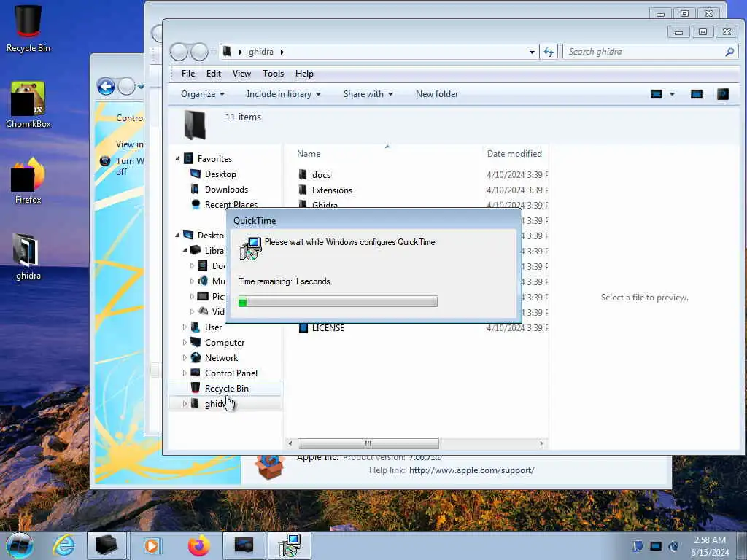The width and height of the screenshot is (747, 560).
Task: Click the back arrow in the Control Panel window
Action: pos(106,87)
